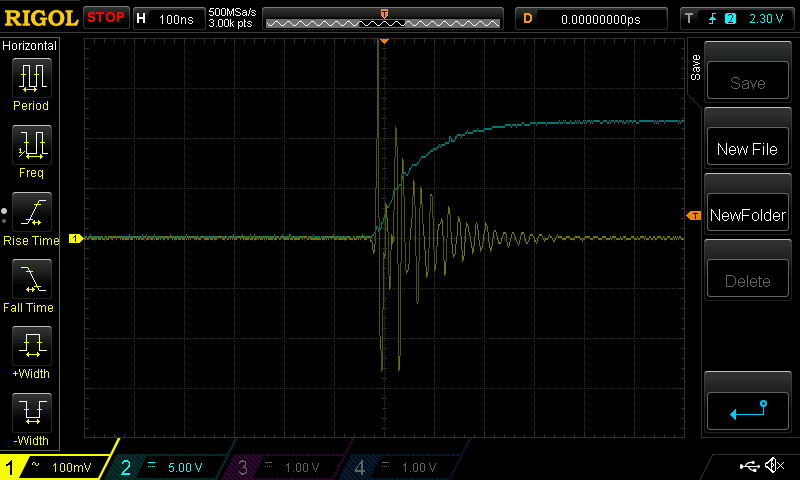
Task: Click the back arrow return button
Action: (x=747, y=411)
